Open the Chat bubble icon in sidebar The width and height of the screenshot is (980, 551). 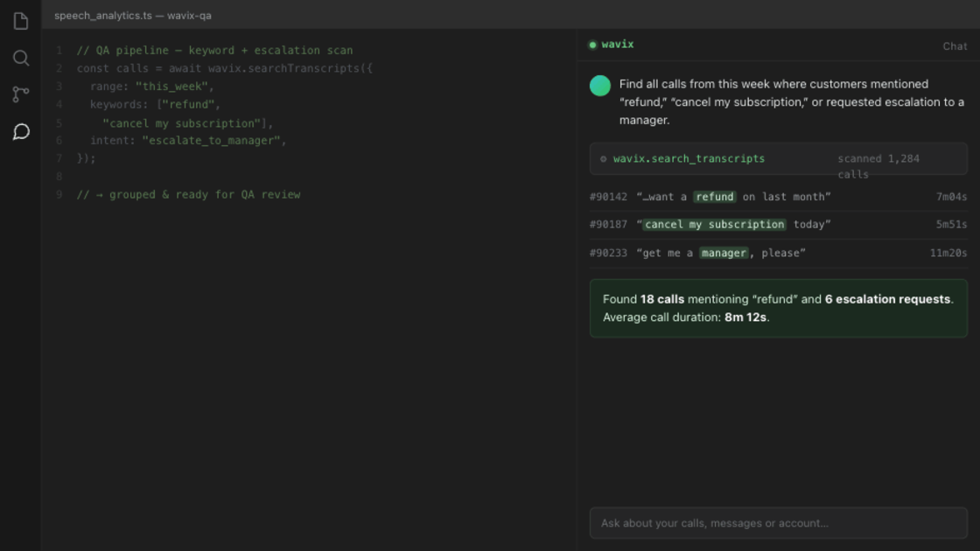[x=21, y=132]
